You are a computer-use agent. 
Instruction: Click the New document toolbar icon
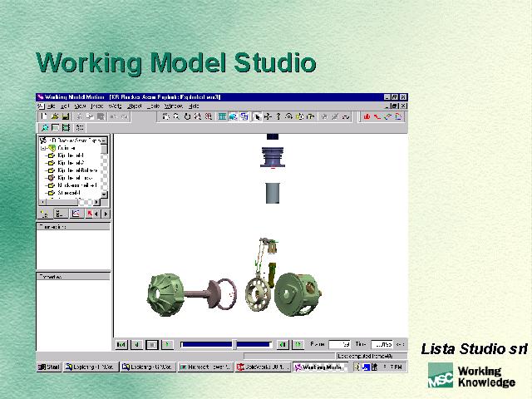pyautogui.click(x=44, y=116)
